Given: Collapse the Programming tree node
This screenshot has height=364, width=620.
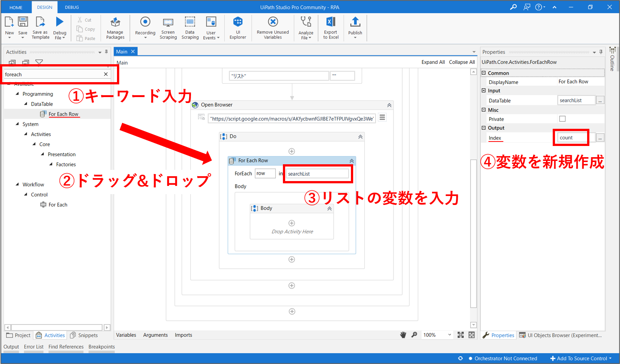Looking at the screenshot, I should [x=17, y=94].
